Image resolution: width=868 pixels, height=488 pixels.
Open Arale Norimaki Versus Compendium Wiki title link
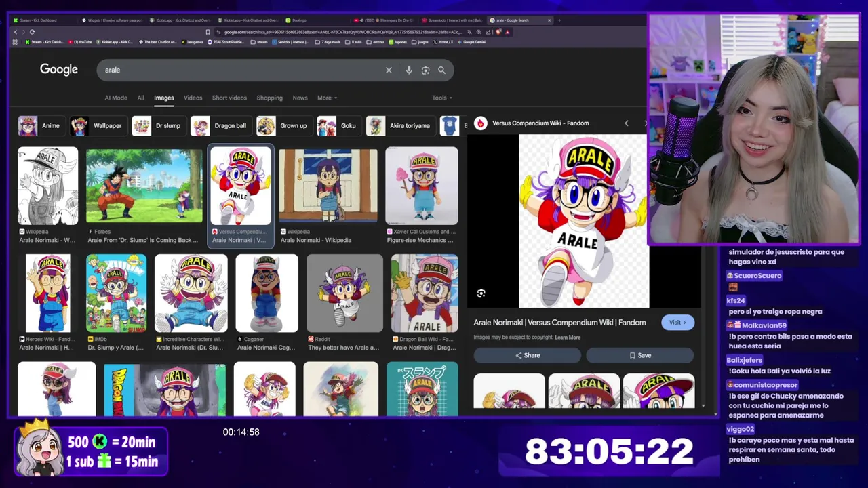click(x=559, y=323)
